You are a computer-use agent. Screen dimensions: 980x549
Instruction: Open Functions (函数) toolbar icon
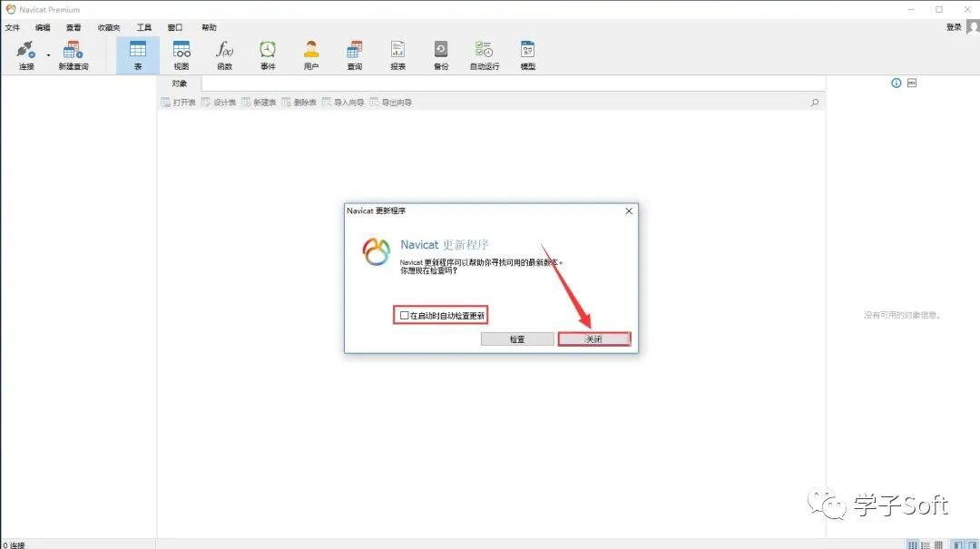point(224,55)
